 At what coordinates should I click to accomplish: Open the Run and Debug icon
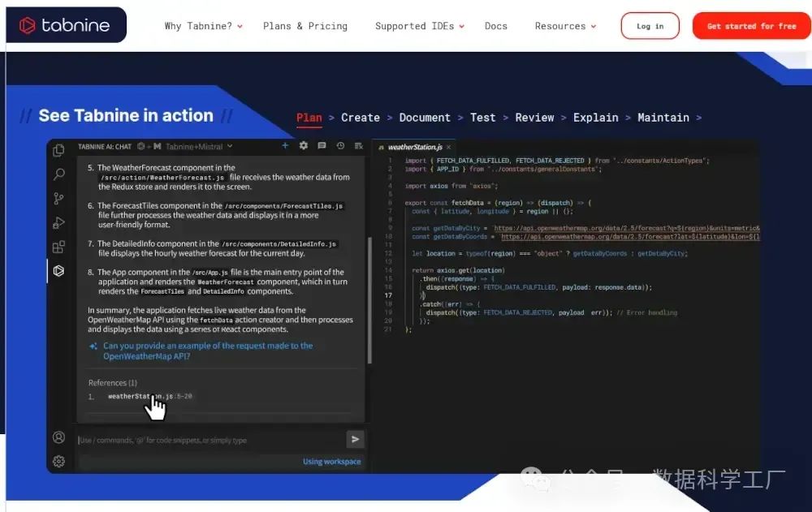click(x=58, y=223)
